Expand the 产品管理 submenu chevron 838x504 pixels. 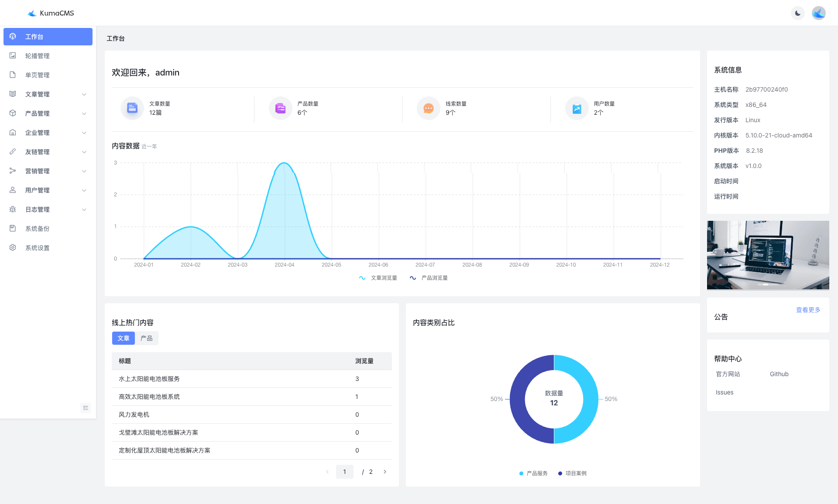point(84,113)
